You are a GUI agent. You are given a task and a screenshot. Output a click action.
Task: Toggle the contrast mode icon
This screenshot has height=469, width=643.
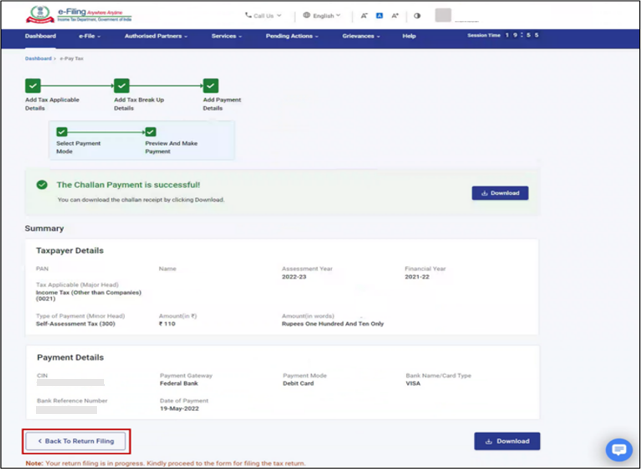coord(417,16)
